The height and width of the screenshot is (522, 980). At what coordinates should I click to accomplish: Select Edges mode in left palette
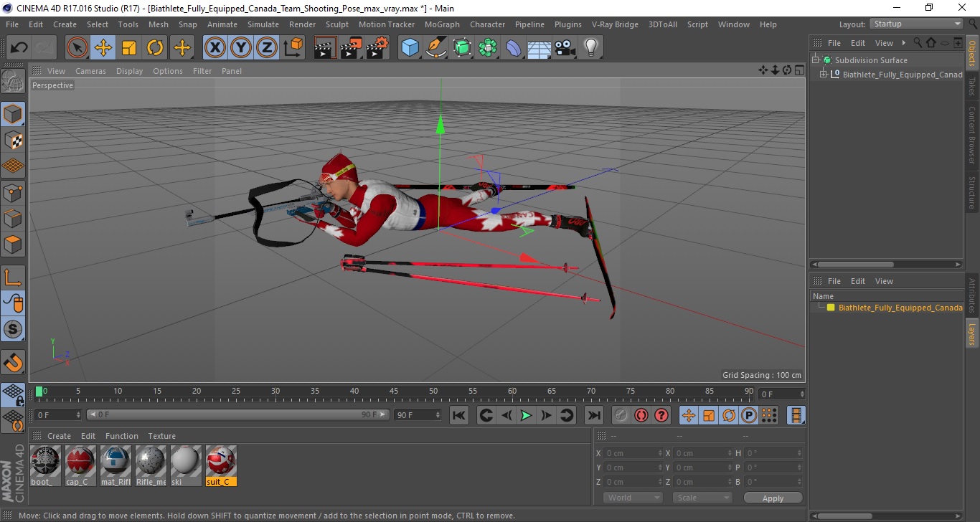pyautogui.click(x=14, y=218)
